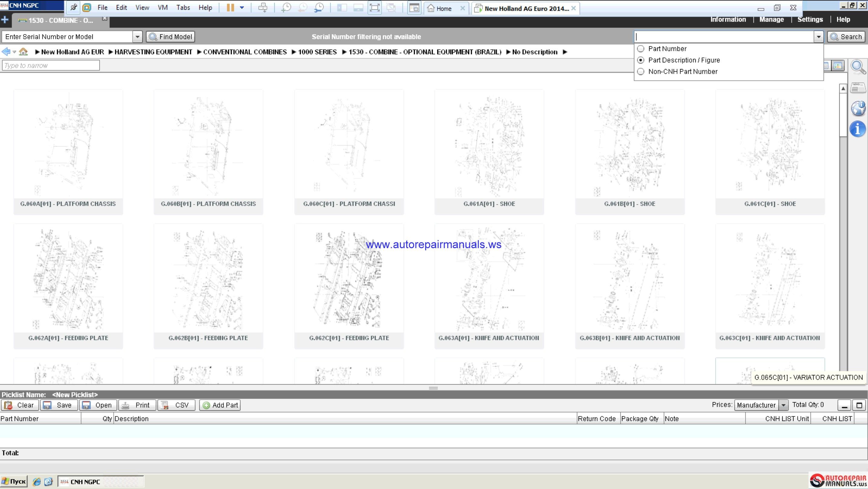Open the back arrow history dropdown

(14, 52)
